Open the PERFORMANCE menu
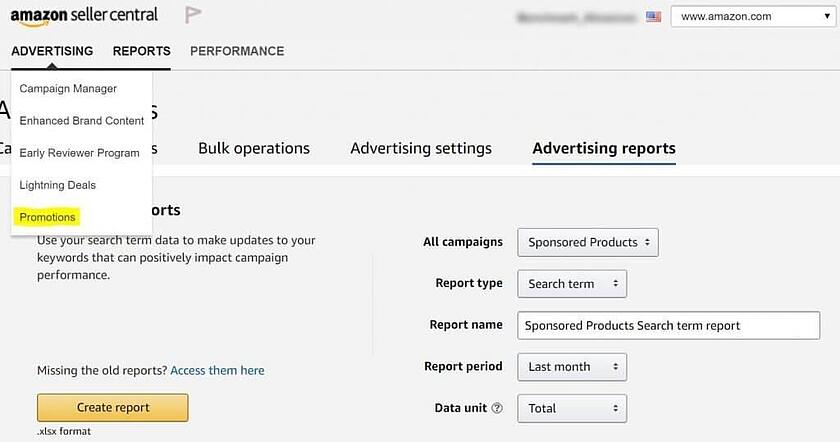The height and width of the screenshot is (442, 840). [237, 51]
